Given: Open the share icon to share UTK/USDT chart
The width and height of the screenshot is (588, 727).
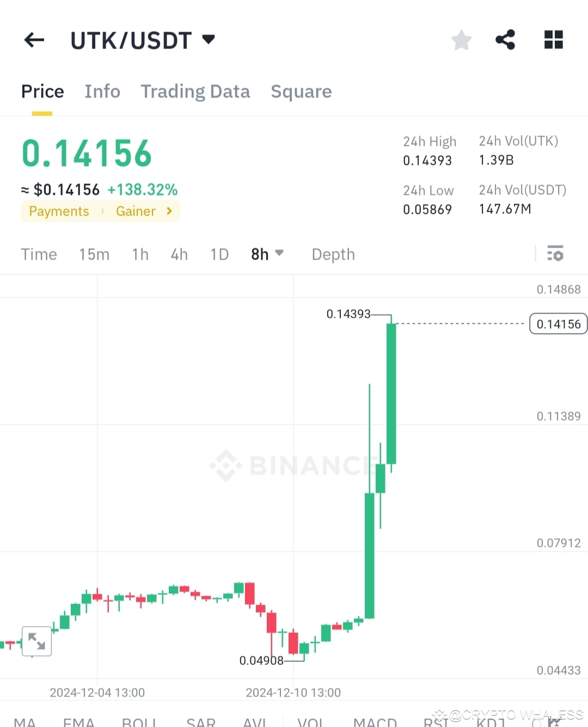Looking at the screenshot, I should [x=505, y=39].
